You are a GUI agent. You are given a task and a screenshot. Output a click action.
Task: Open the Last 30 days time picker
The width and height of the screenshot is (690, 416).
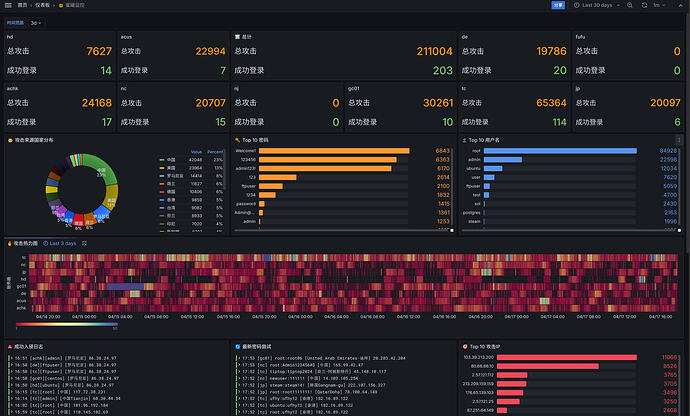click(596, 5)
